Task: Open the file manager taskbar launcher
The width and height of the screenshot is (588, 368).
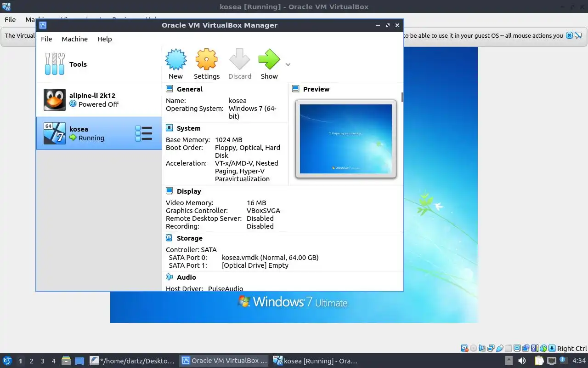Action: [66, 361]
